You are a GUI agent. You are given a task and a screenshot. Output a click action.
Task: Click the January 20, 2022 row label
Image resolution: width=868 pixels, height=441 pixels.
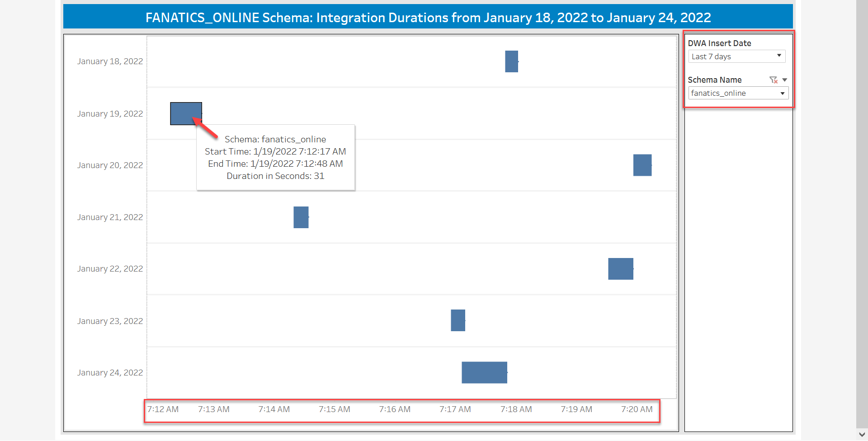pyautogui.click(x=110, y=165)
